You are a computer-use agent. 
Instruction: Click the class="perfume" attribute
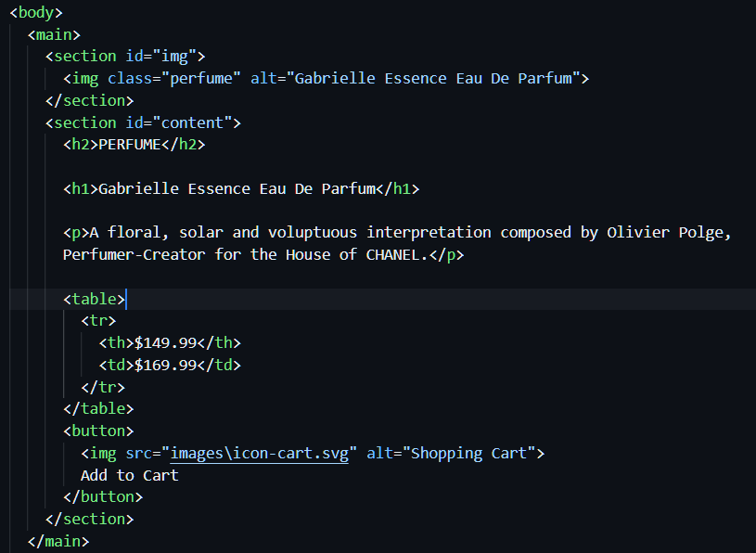tap(174, 79)
